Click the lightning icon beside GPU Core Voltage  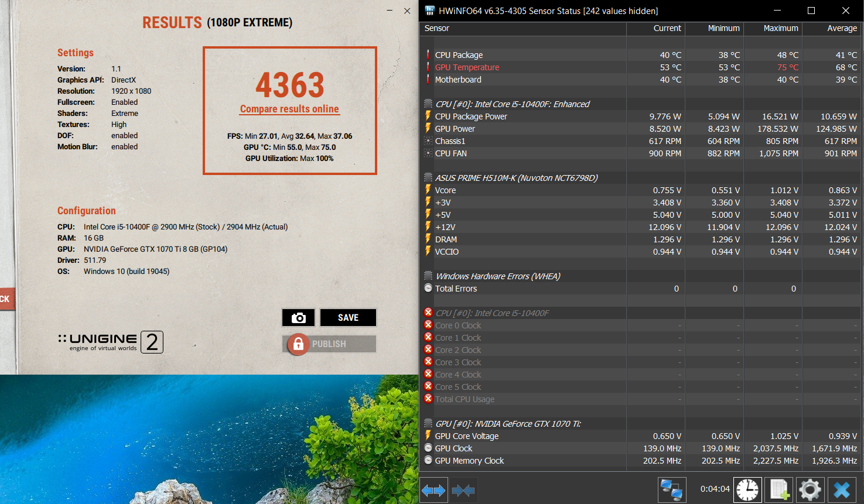[428, 436]
